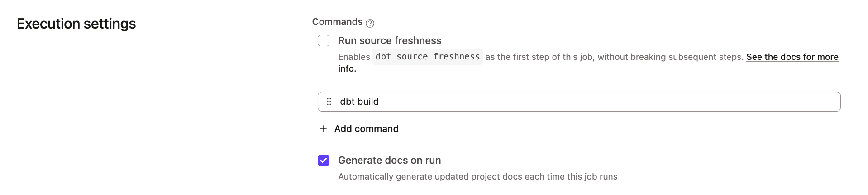Screen dimensions: 868x195
Task: Click the automatically generate docs description text
Action: click(477, 177)
